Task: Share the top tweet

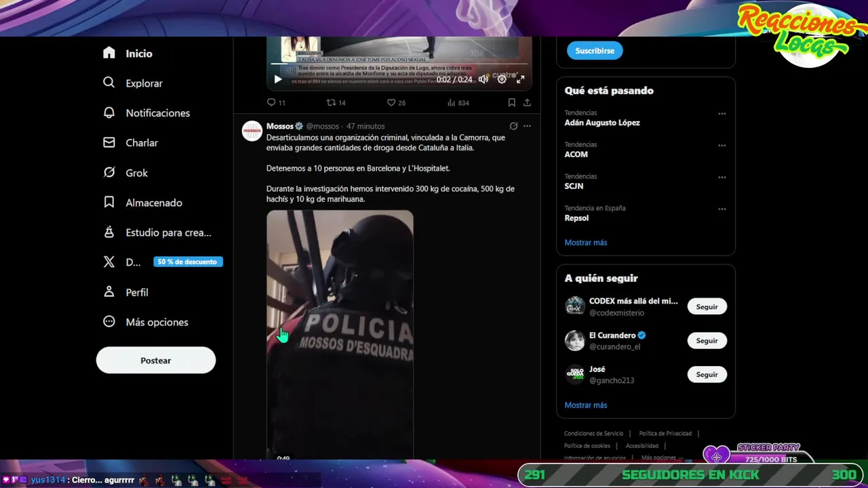Action: (528, 103)
